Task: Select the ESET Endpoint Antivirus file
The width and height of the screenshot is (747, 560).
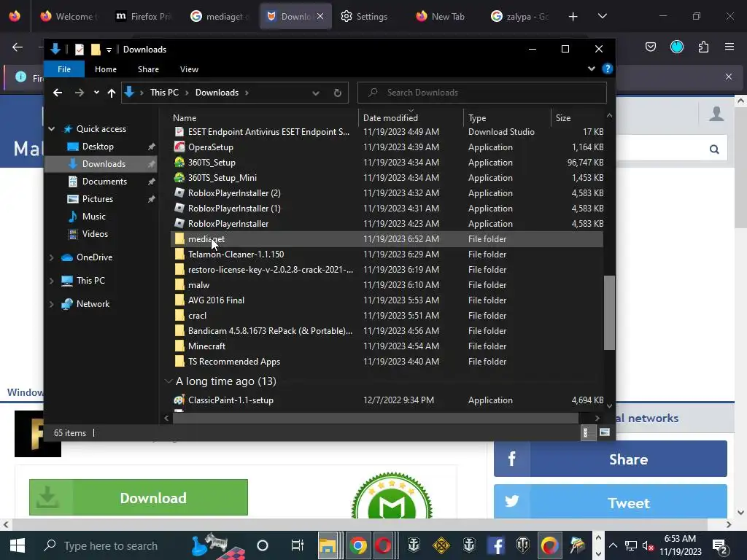Action: (268, 132)
